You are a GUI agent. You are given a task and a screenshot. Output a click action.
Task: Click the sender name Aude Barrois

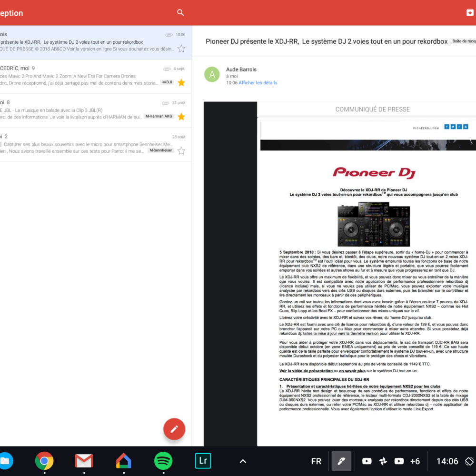(241, 69)
